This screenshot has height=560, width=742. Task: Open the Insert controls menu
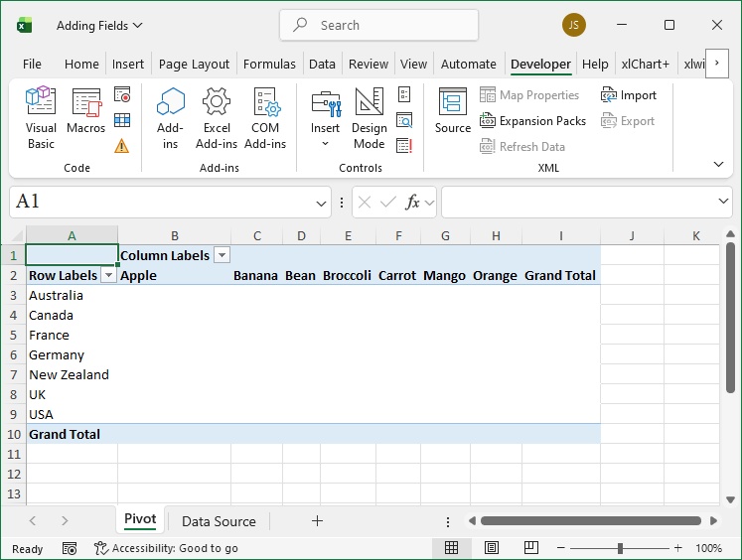pyautogui.click(x=325, y=118)
